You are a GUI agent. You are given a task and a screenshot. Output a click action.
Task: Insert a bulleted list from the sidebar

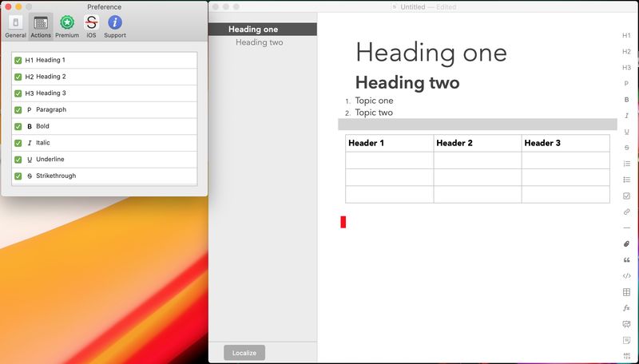[626, 180]
